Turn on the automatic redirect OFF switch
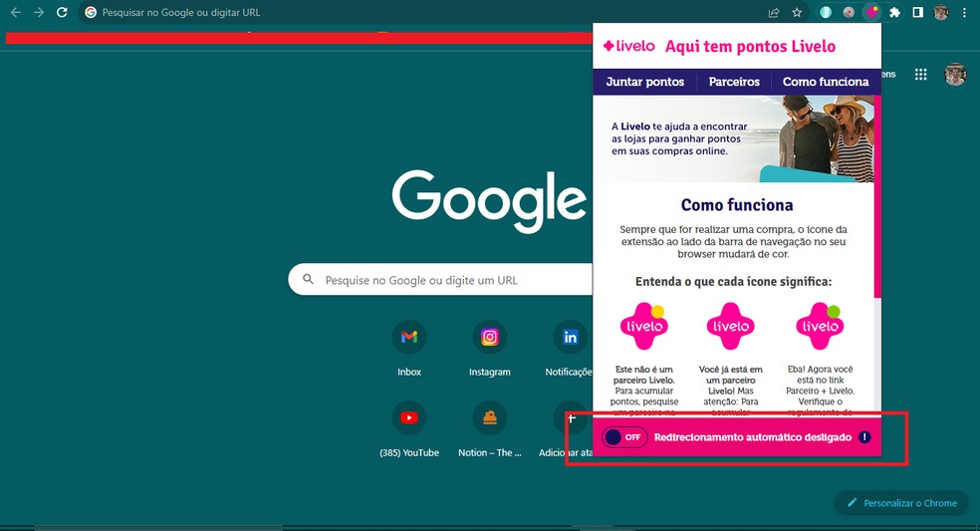 [624, 437]
